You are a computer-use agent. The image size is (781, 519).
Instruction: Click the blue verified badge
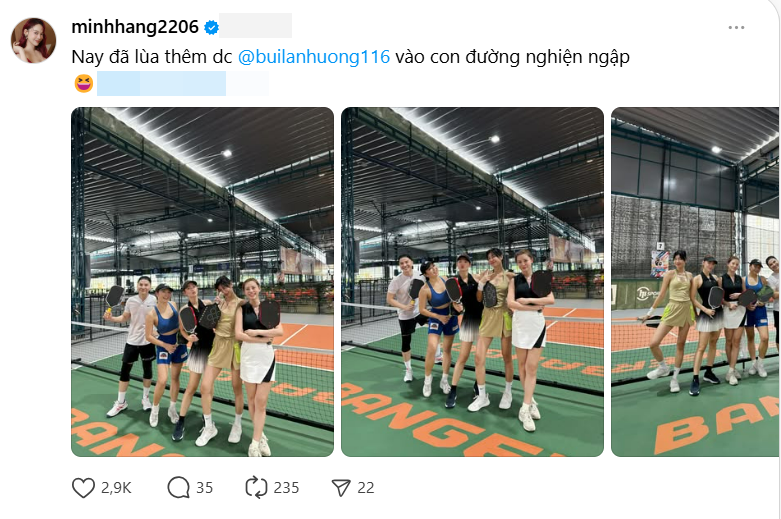coord(211,27)
